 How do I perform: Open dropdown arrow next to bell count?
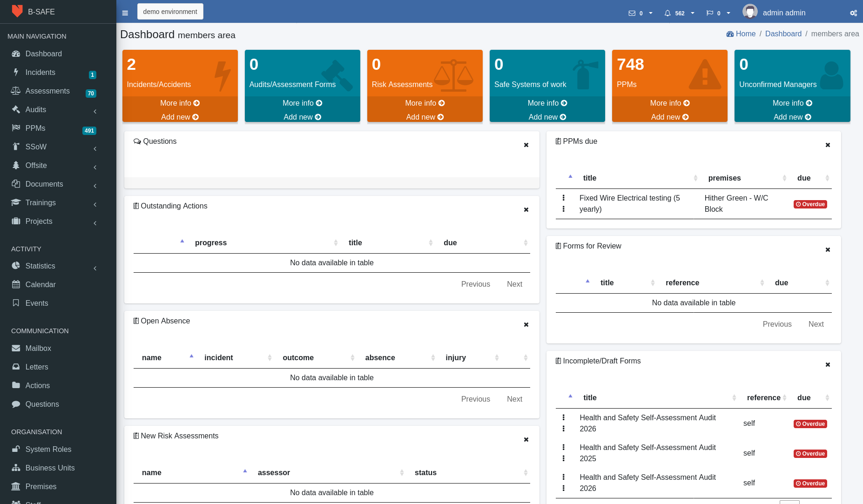(x=693, y=13)
